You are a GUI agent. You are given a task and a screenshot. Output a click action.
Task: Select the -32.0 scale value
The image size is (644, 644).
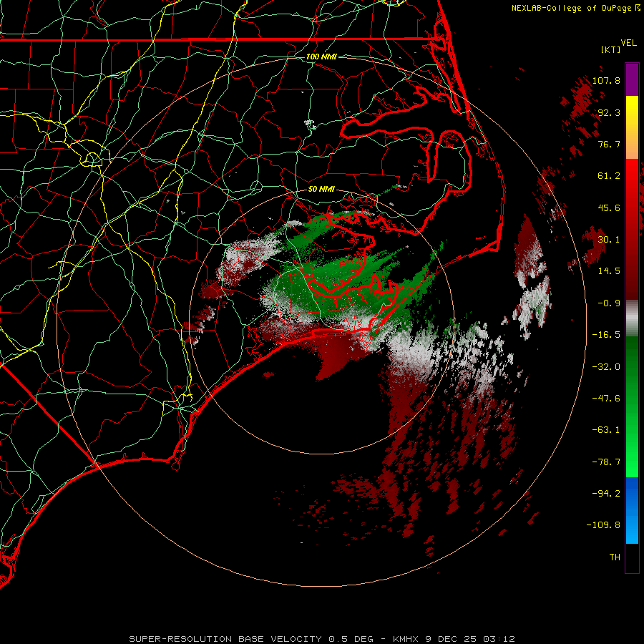coord(606,367)
